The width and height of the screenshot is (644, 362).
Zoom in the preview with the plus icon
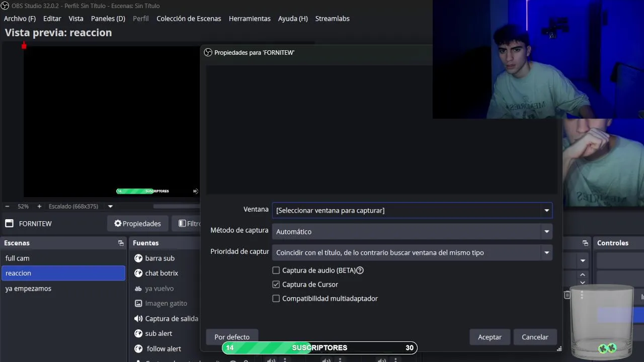coord(39,206)
